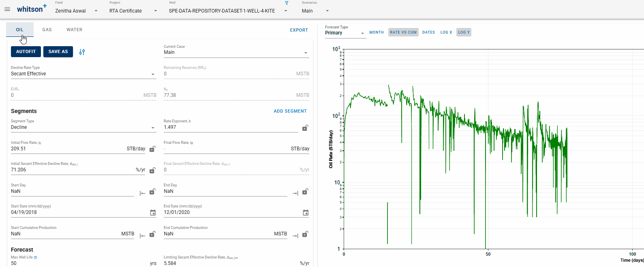The image size is (644, 267).
Task: Toggle lock for Initial Flow Rate
Action: click(x=152, y=149)
